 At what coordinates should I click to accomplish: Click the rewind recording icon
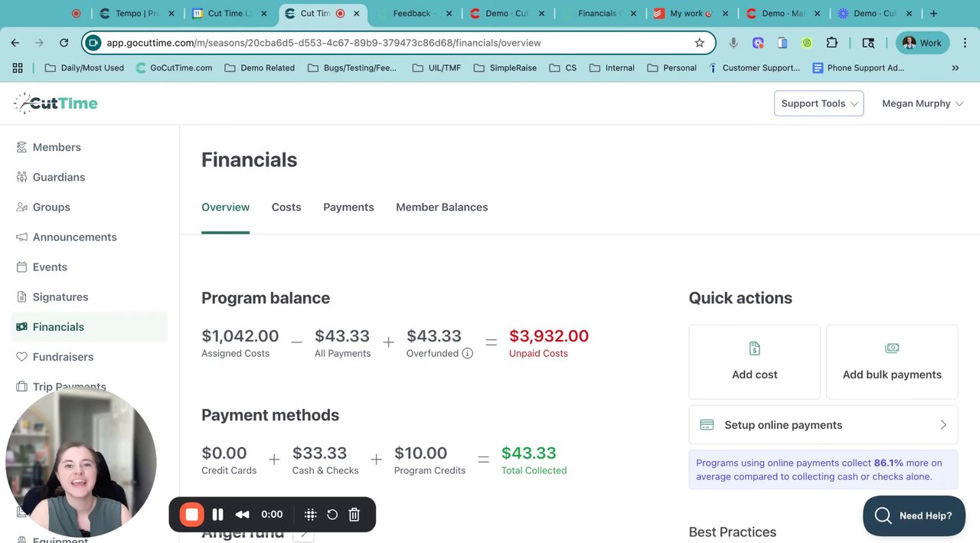(242, 515)
